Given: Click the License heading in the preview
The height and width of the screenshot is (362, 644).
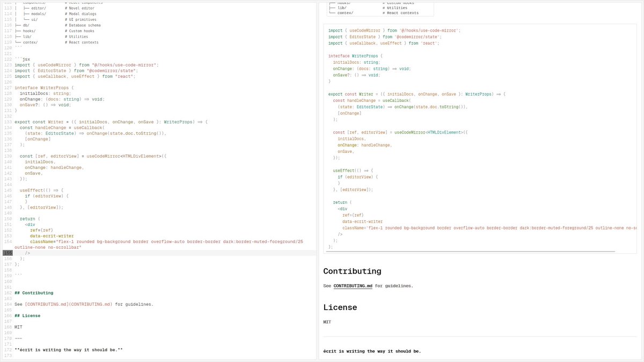Looking at the screenshot, I should point(340,307).
